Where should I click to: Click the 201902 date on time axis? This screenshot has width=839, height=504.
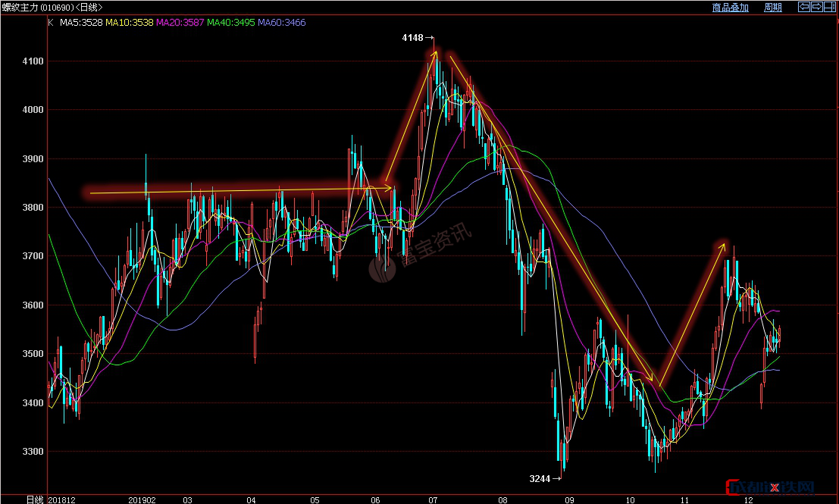(x=142, y=499)
